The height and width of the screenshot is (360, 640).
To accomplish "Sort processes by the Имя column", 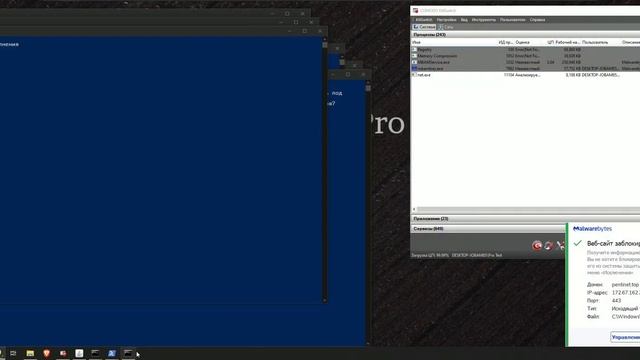I will [416, 42].
